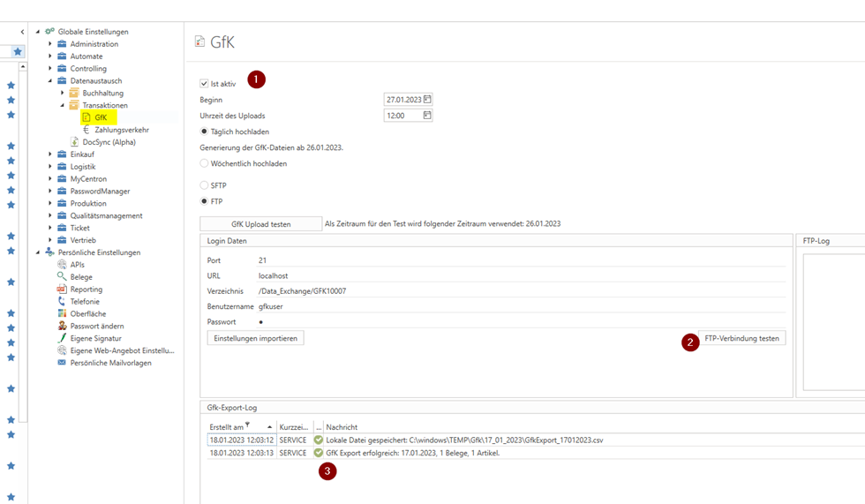This screenshot has height=504, width=865.
Task: Select the SFTP radio button
Action: pyautogui.click(x=204, y=185)
